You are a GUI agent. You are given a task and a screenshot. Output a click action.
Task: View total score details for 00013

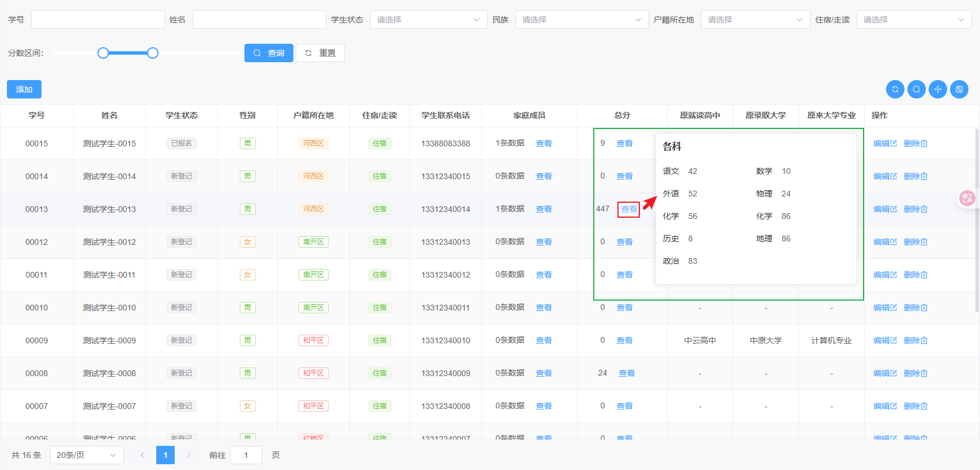(628, 209)
